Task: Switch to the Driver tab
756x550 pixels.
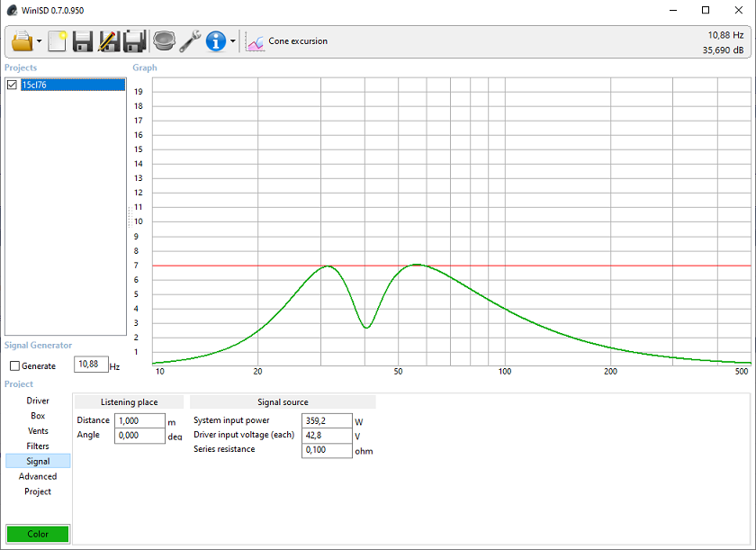Action: (38, 401)
